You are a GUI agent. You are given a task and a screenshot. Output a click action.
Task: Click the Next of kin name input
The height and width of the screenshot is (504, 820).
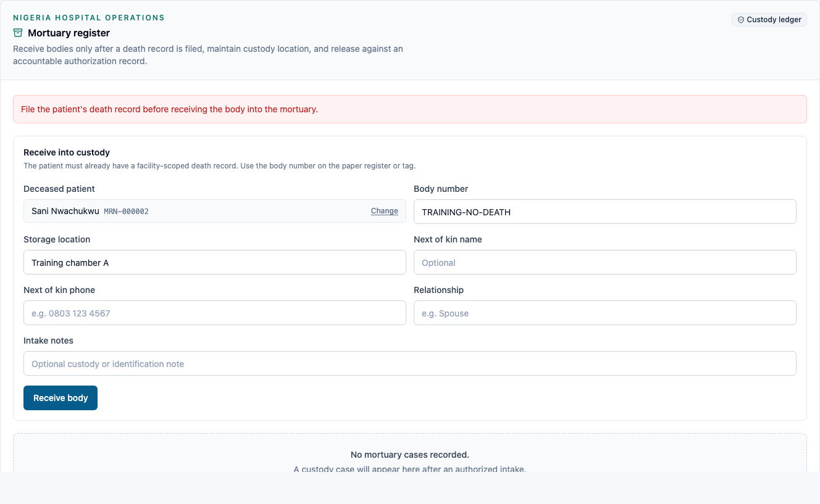coord(605,262)
